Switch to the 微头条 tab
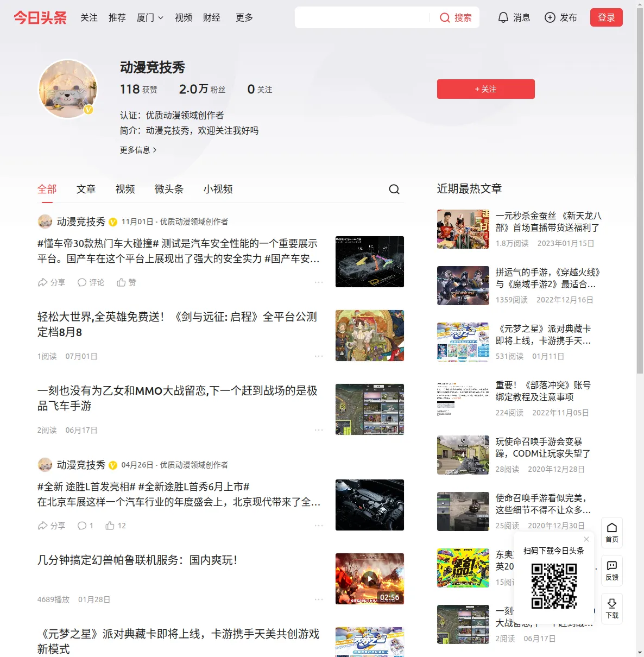Image resolution: width=644 pixels, height=657 pixels. click(169, 189)
